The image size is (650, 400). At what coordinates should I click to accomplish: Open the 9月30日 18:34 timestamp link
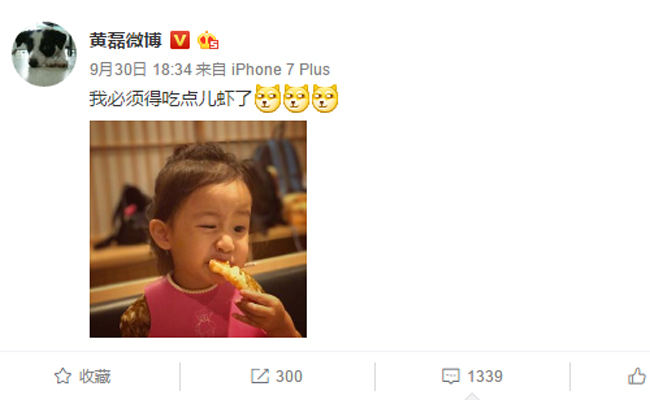pos(141,69)
